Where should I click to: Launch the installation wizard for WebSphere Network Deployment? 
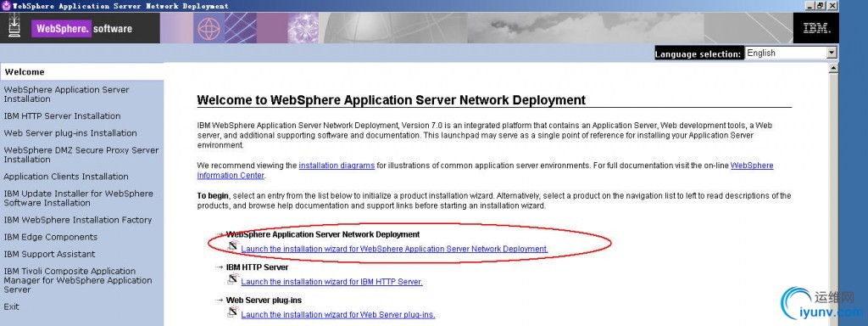click(x=394, y=249)
